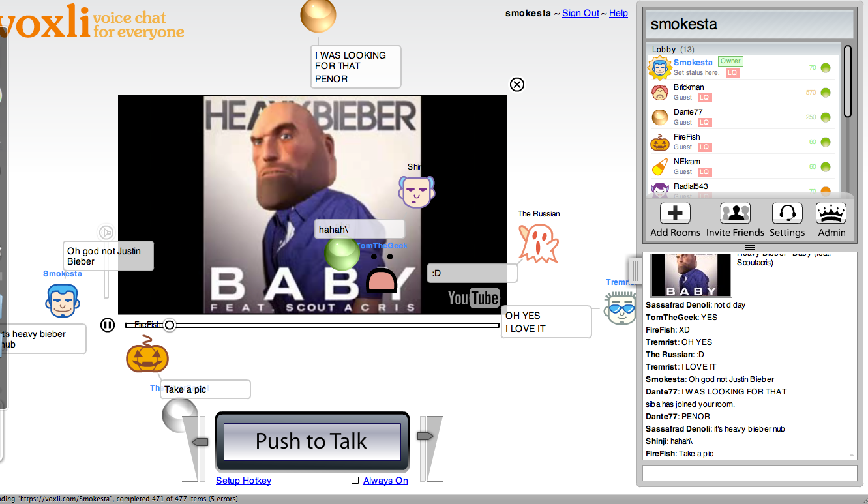Open the Settings headset icon
868x504 pixels.
click(787, 213)
